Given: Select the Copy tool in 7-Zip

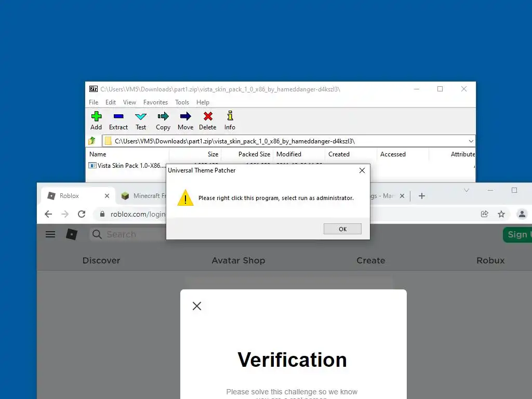Looking at the screenshot, I should pos(163,121).
